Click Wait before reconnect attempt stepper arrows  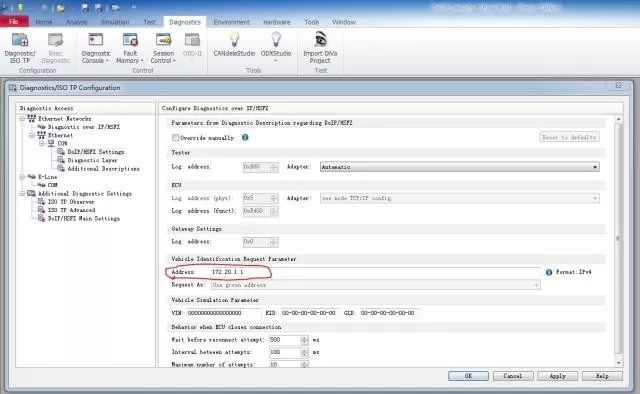tap(304, 340)
